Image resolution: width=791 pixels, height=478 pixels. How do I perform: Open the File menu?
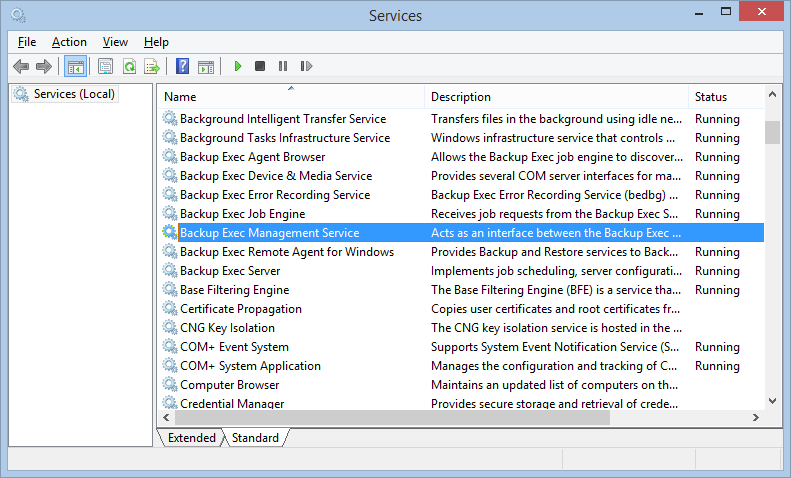pos(27,42)
